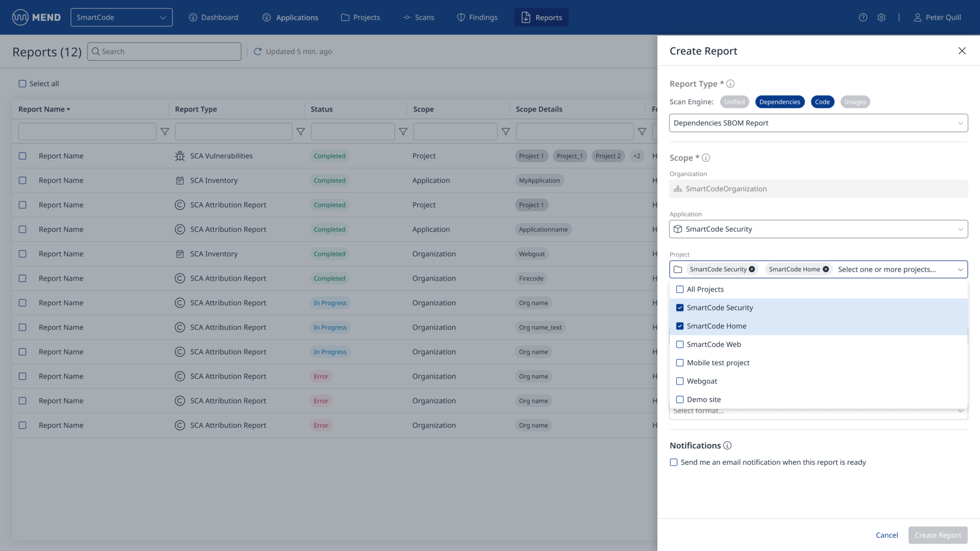Uncheck SmartCode Home in project list
Image resolution: width=980 pixels, height=551 pixels.
(x=679, y=326)
